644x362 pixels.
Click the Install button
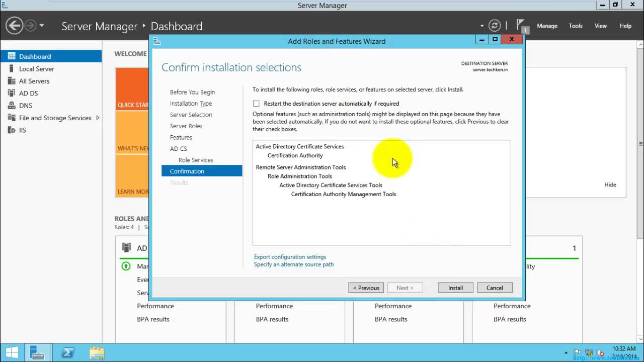tap(455, 288)
